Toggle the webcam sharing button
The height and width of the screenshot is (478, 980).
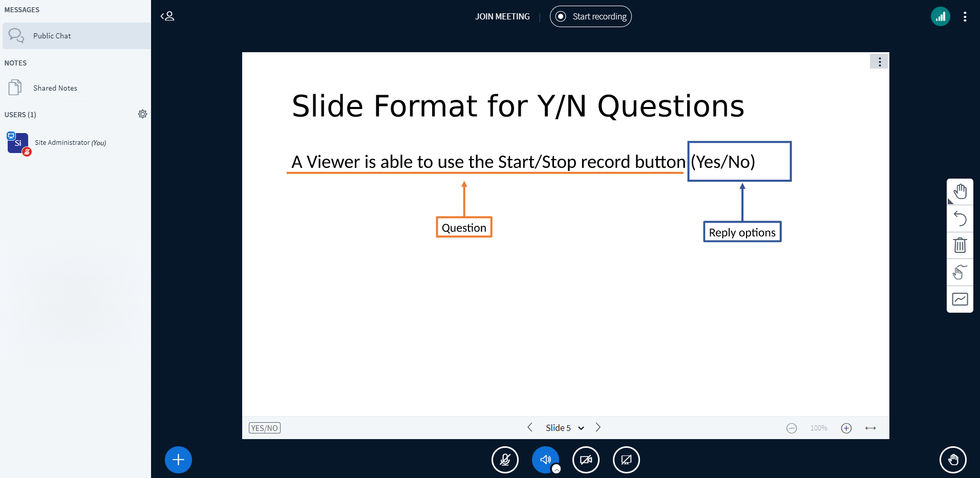pos(586,460)
